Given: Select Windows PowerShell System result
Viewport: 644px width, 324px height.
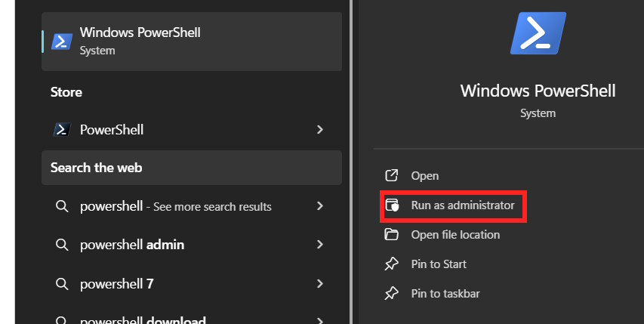Looking at the screenshot, I should tap(192, 42).
